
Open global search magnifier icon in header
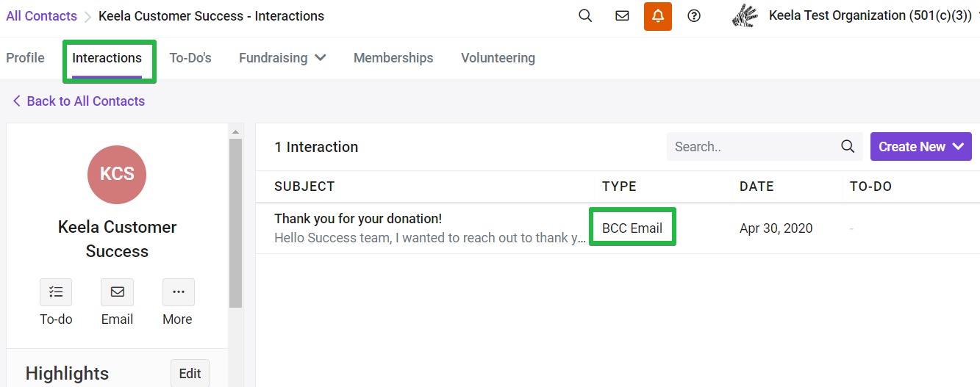coord(585,15)
